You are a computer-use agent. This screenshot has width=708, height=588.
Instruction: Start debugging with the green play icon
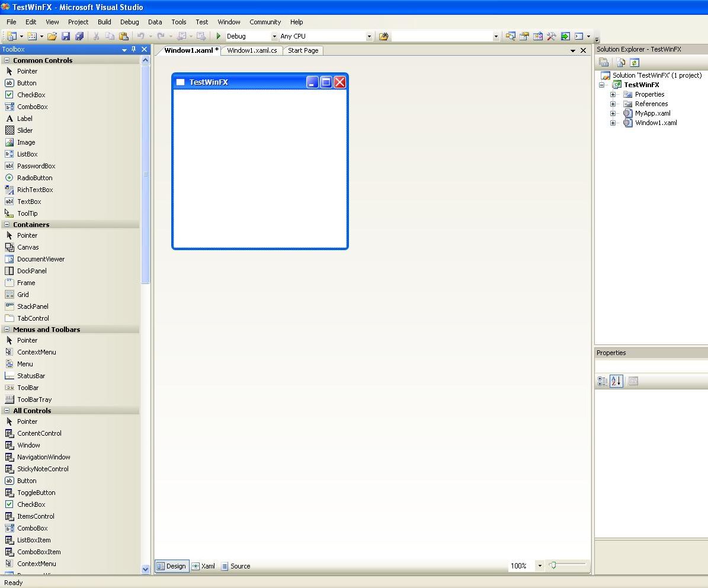click(x=219, y=36)
